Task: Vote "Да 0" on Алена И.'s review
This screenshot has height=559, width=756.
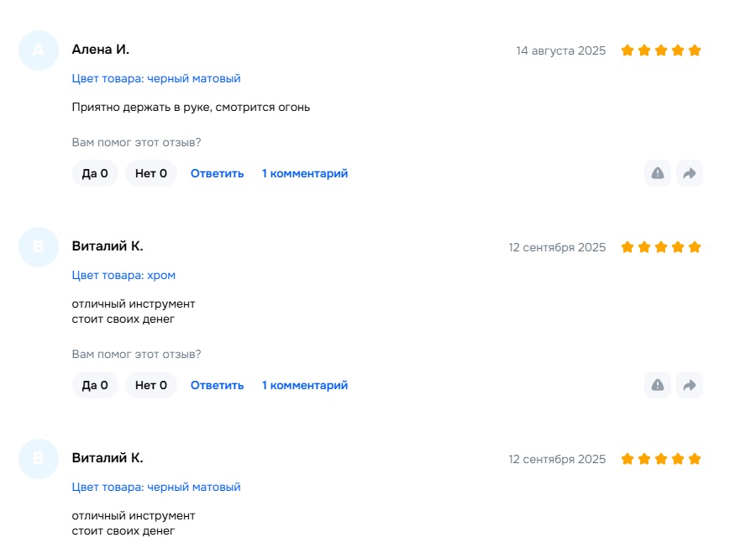Action: (95, 173)
